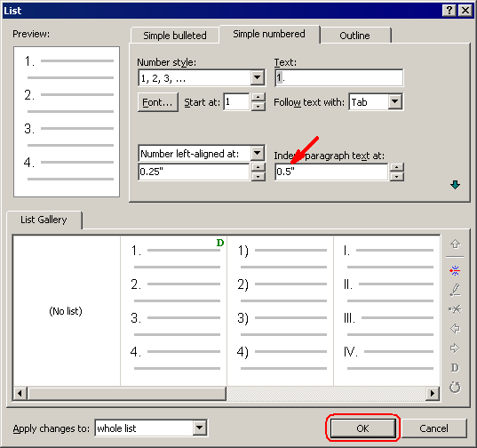Click the Font... button
477x448 pixels.
point(157,102)
